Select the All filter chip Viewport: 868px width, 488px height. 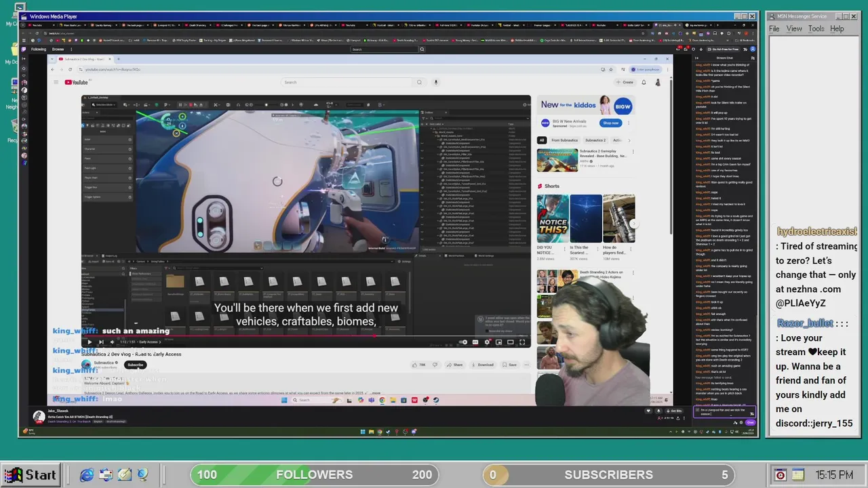(542, 140)
